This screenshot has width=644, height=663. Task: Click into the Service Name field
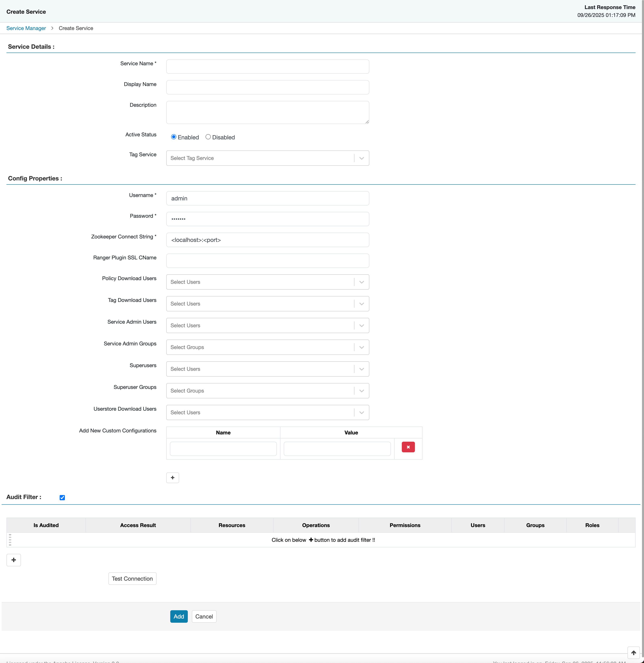tap(267, 66)
